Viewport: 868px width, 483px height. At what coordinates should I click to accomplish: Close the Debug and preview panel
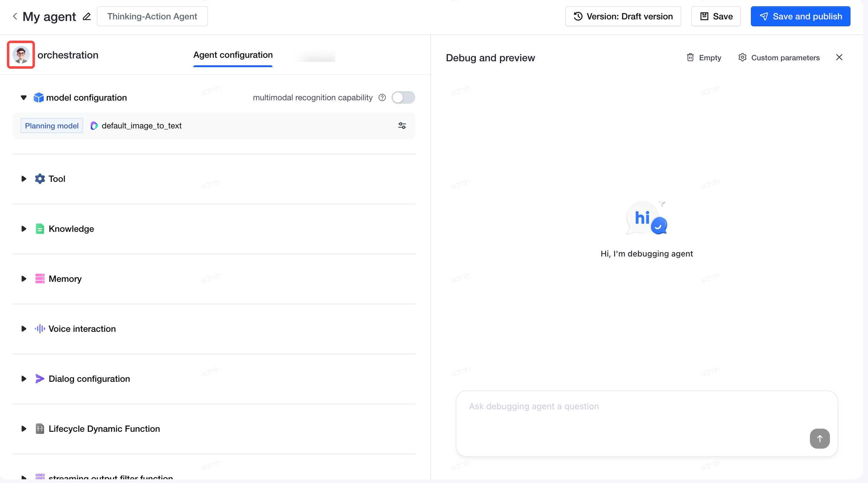(x=839, y=57)
